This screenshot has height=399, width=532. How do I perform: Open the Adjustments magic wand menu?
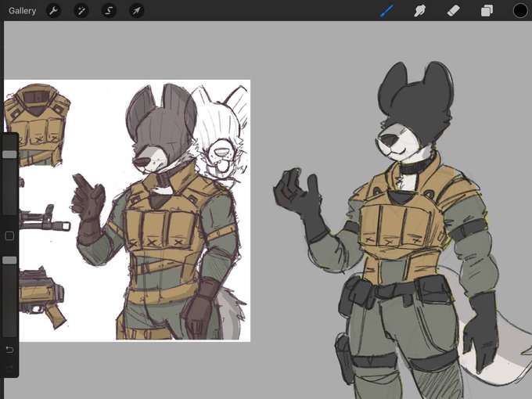[81, 11]
